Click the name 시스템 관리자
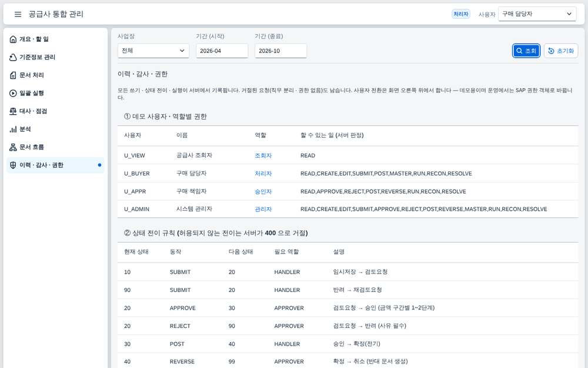Viewport: 588px width, 368px height. click(194, 209)
